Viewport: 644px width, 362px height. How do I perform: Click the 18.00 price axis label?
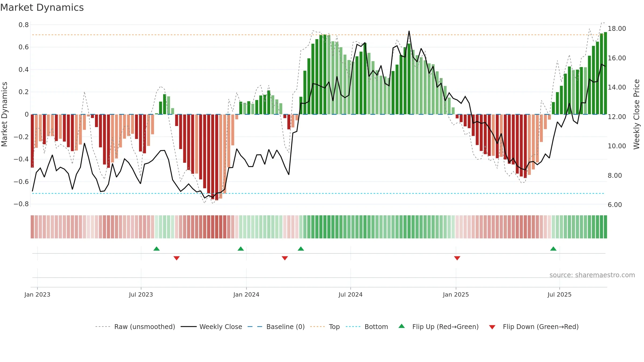[x=617, y=29]
